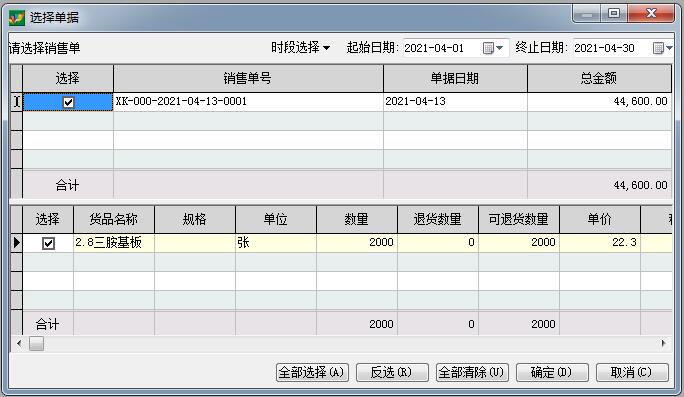Screen dimensions: 684x397
Task: Click unit cell 张
Action: pyautogui.click(x=276, y=243)
